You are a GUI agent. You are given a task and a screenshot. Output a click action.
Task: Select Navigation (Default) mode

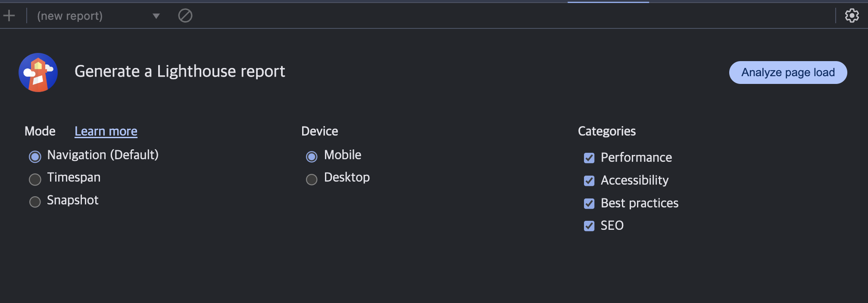35,157
